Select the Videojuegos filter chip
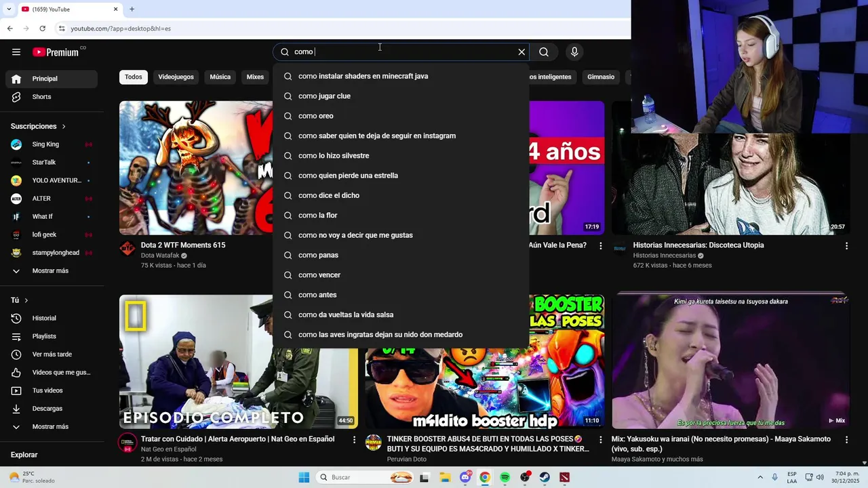Viewport: 868px width, 488px height. 176,77
